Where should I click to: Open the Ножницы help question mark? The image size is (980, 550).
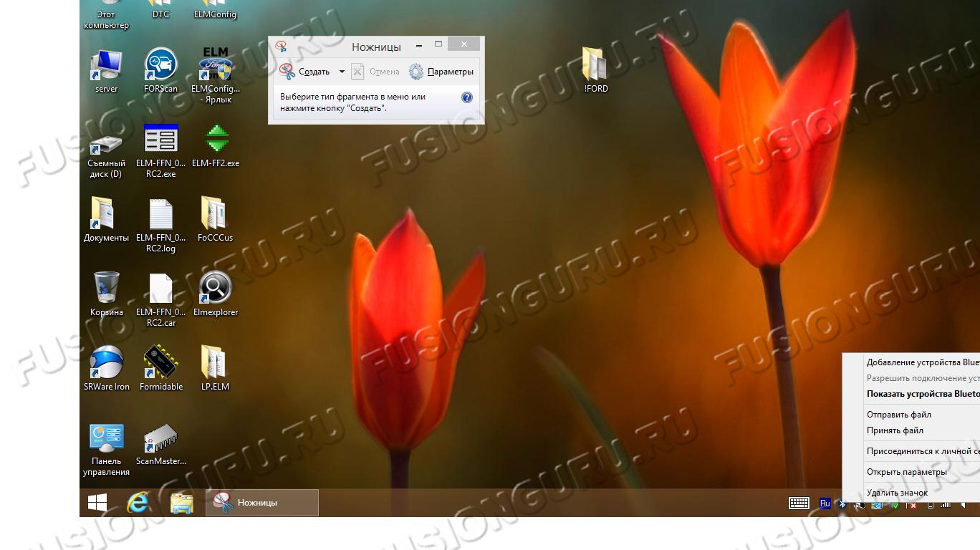pos(467,97)
